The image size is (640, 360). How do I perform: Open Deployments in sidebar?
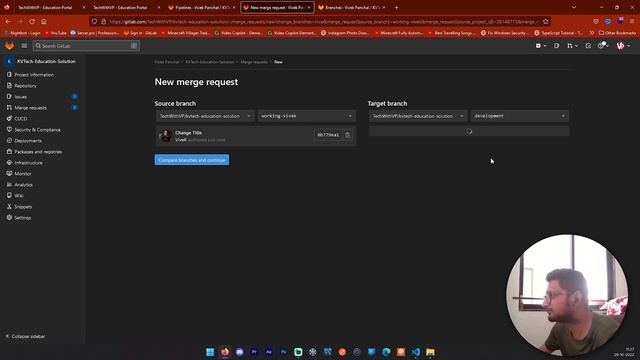[x=28, y=141]
